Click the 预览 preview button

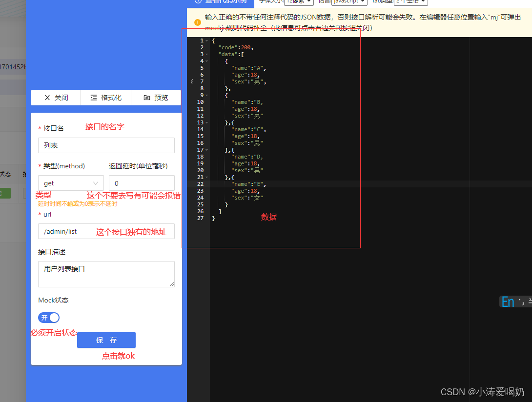coord(156,98)
